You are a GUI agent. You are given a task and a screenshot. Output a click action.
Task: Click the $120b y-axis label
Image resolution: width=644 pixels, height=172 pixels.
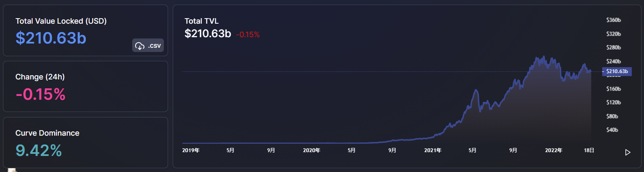[614, 102]
